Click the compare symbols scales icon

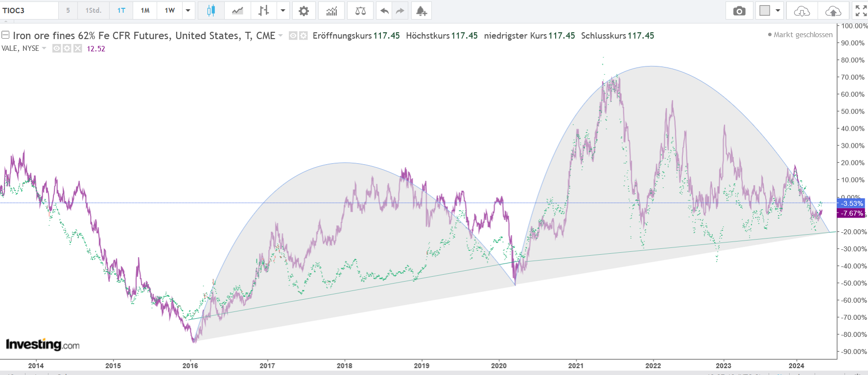360,11
